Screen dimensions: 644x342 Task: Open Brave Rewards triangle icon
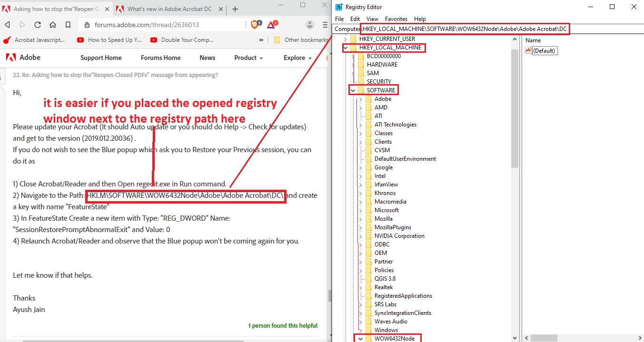pyautogui.click(x=271, y=25)
